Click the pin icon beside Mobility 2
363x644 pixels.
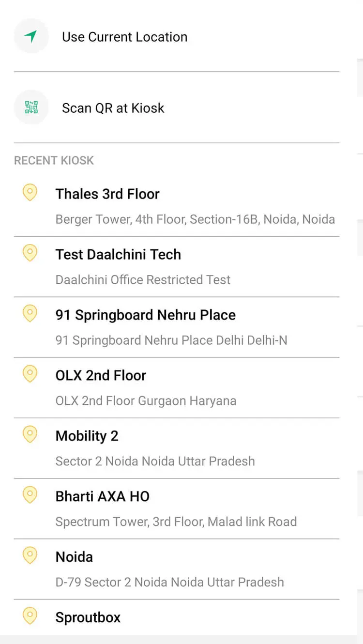pos(30,435)
